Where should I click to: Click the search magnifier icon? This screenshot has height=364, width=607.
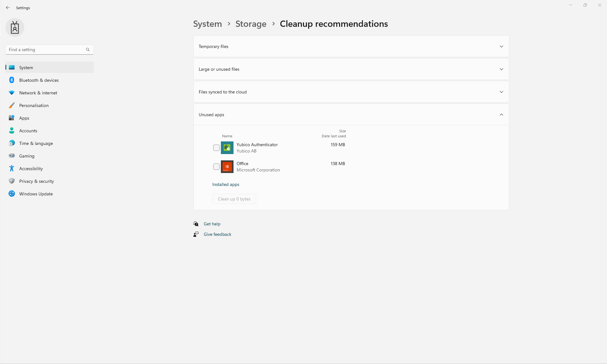88,50
